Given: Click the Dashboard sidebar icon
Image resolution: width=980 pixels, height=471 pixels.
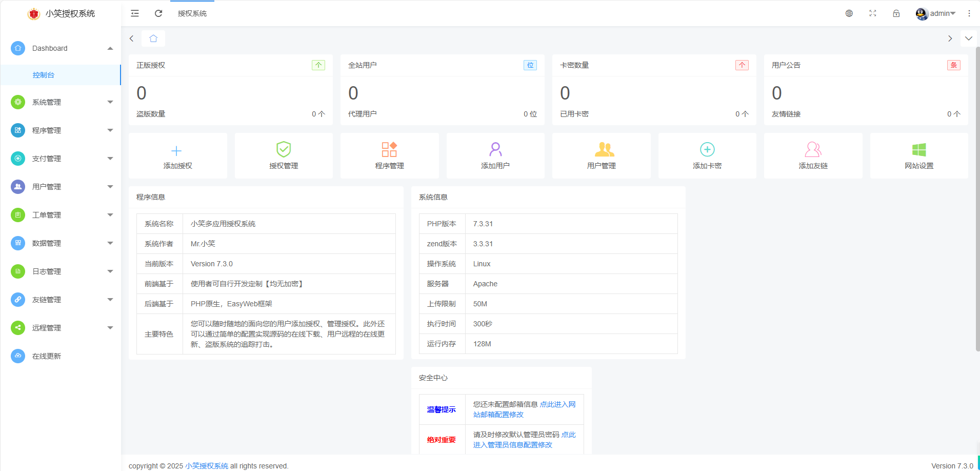Looking at the screenshot, I should (x=18, y=48).
